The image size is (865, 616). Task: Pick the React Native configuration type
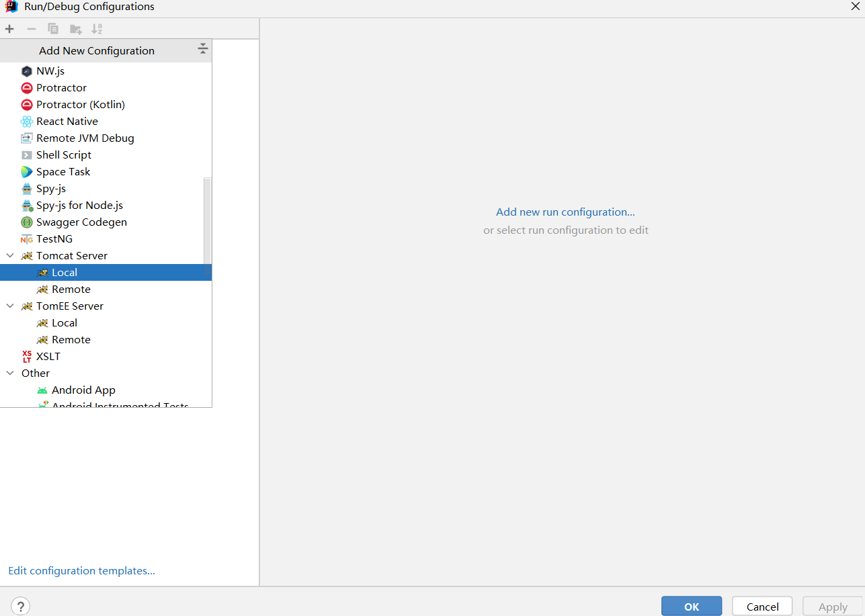click(106, 122)
